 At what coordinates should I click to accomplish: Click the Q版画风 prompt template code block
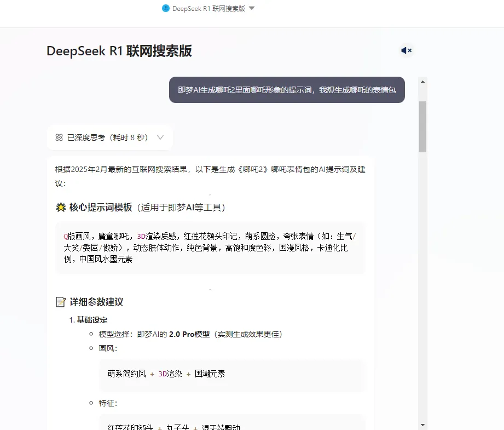[210, 248]
